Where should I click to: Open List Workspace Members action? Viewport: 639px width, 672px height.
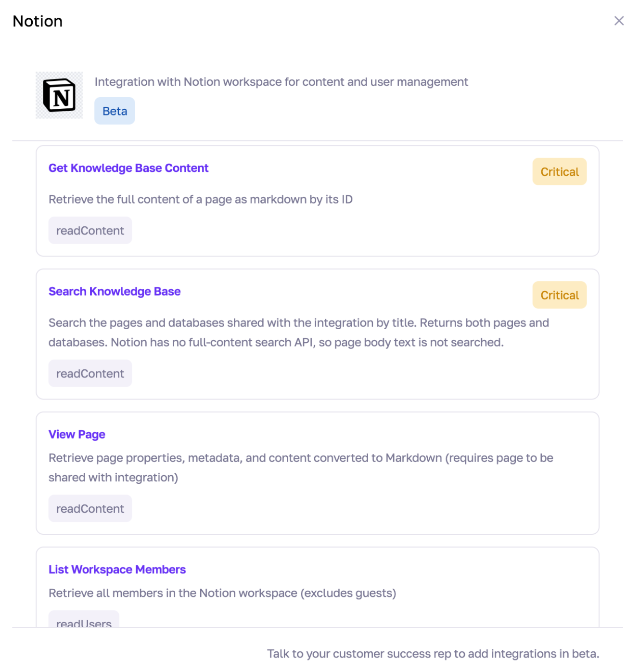[117, 569]
